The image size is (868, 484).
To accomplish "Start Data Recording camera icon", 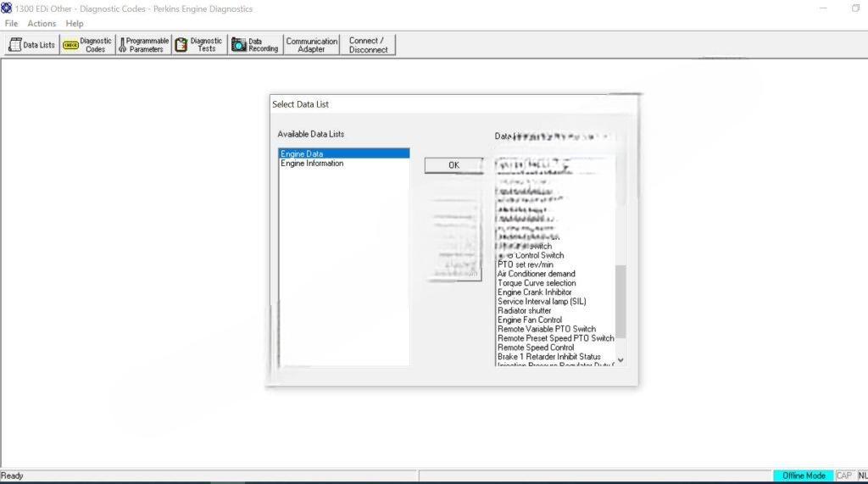I will pos(238,45).
